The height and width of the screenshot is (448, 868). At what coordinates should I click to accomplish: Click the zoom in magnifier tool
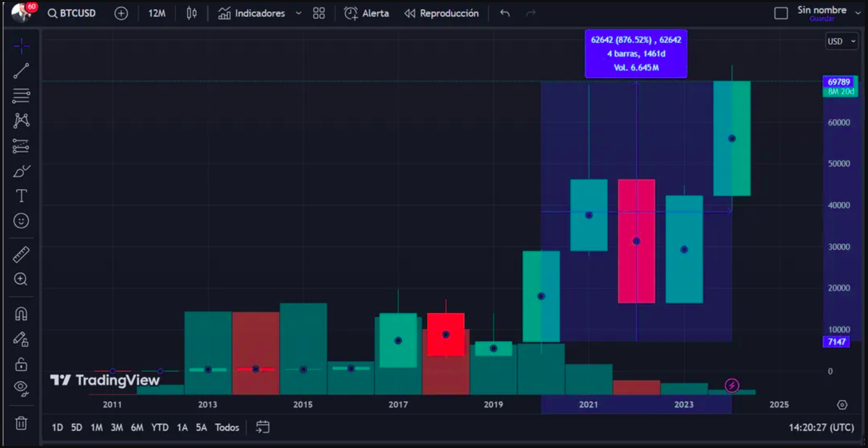21,280
